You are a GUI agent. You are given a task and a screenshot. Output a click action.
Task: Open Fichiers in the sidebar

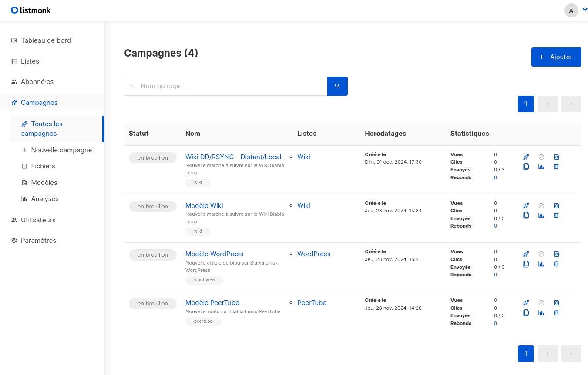tap(57, 166)
